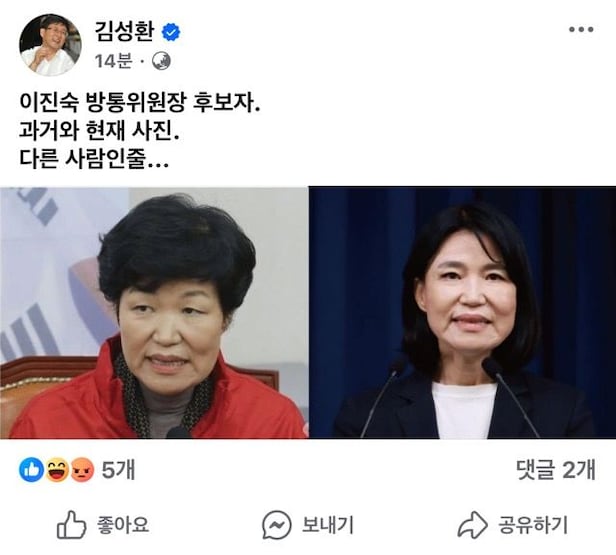Click the angry reaction emoji
The width and height of the screenshot is (616, 555).
coord(82,470)
